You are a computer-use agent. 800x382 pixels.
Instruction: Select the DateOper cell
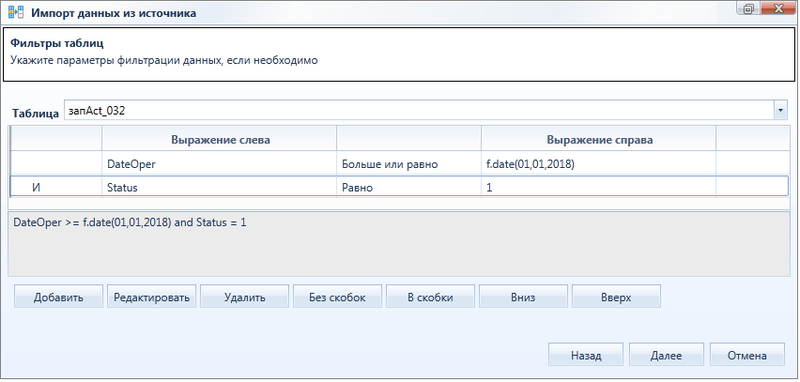219,164
